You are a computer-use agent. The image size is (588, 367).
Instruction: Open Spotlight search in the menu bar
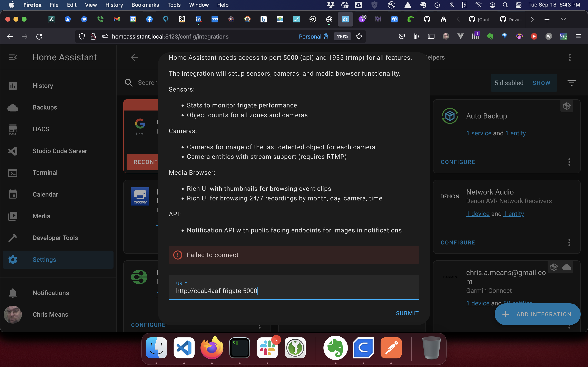(505, 5)
